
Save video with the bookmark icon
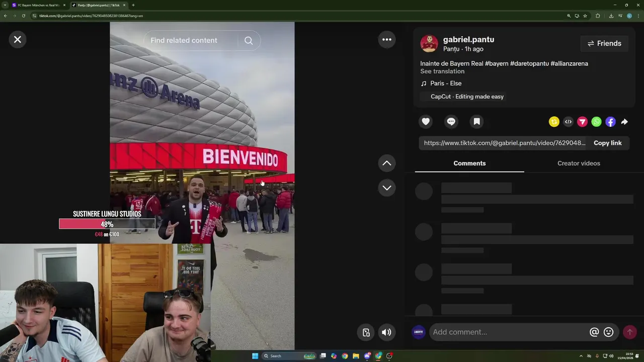(x=477, y=122)
